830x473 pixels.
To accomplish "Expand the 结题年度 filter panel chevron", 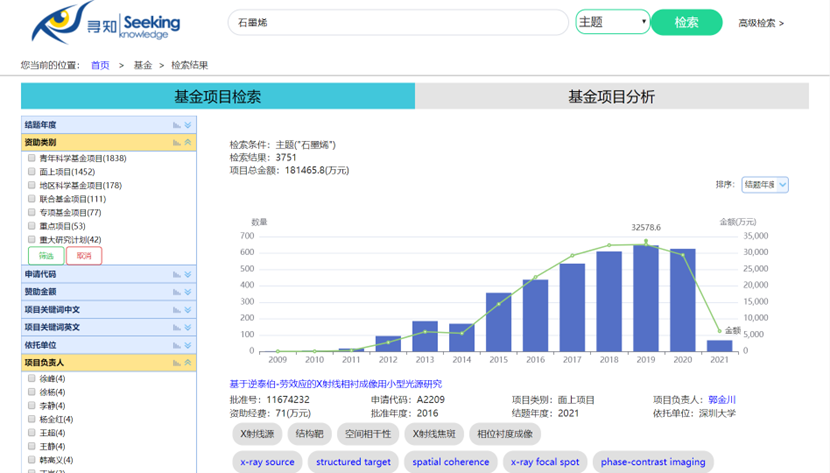I will [x=188, y=125].
